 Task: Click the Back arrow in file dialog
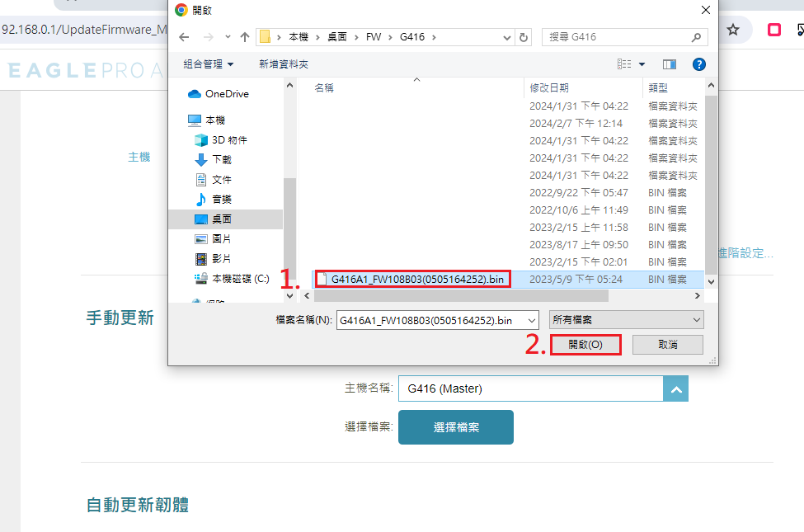pyautogui.click(x=184, y=37)
